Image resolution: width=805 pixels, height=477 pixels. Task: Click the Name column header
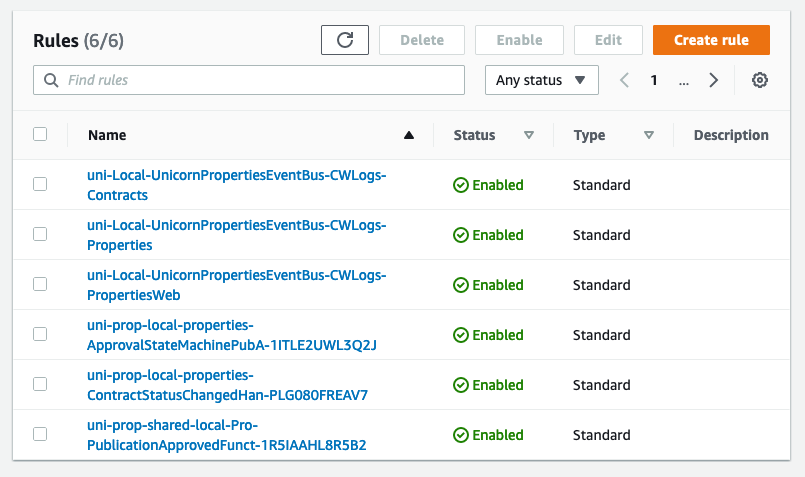pyautogui.click(x=107, y=135)
